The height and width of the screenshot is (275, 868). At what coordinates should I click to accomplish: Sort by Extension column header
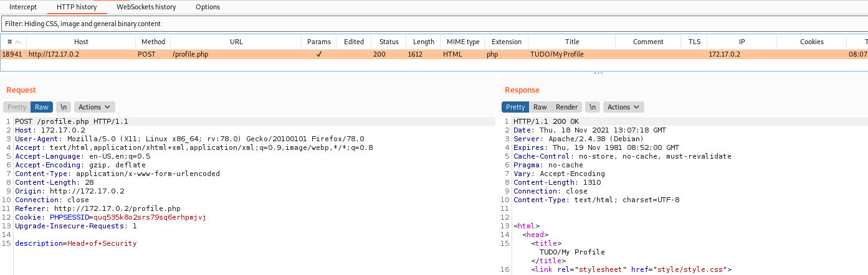(507, 42)
